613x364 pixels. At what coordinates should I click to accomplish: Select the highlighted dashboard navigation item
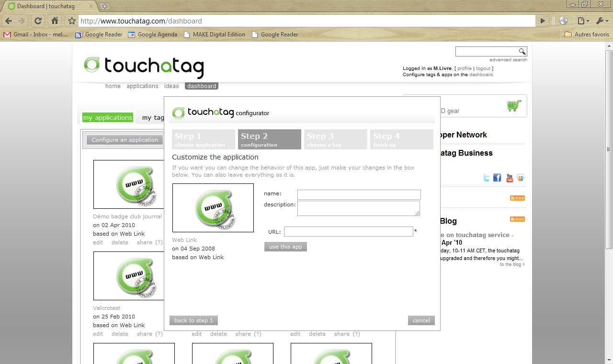(x=202, y=86)
